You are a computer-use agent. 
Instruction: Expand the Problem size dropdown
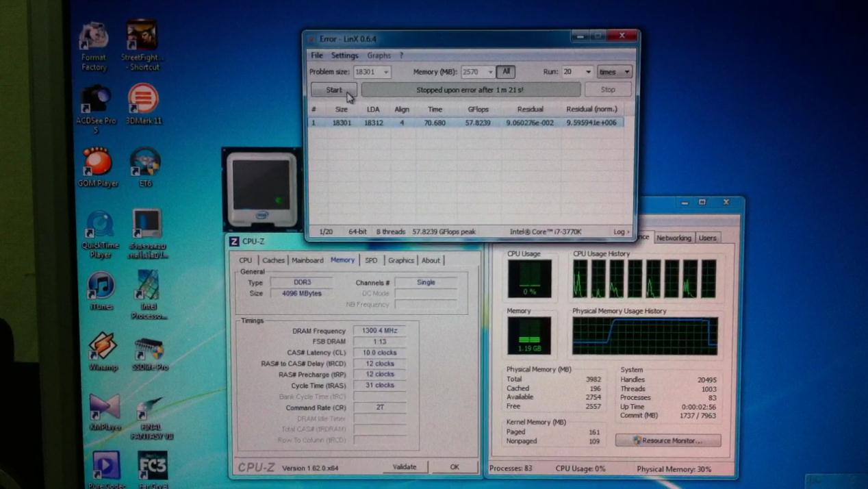(386, 72)
